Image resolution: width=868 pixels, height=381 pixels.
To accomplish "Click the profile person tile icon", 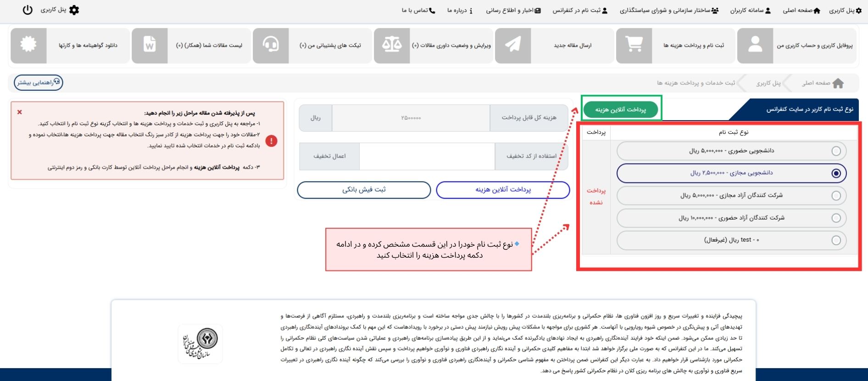I will coord(755,45).
